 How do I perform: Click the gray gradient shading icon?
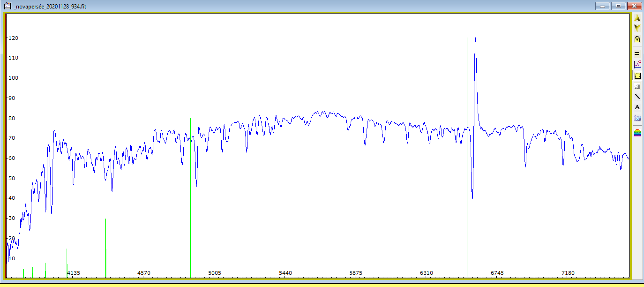pos(637,86)
